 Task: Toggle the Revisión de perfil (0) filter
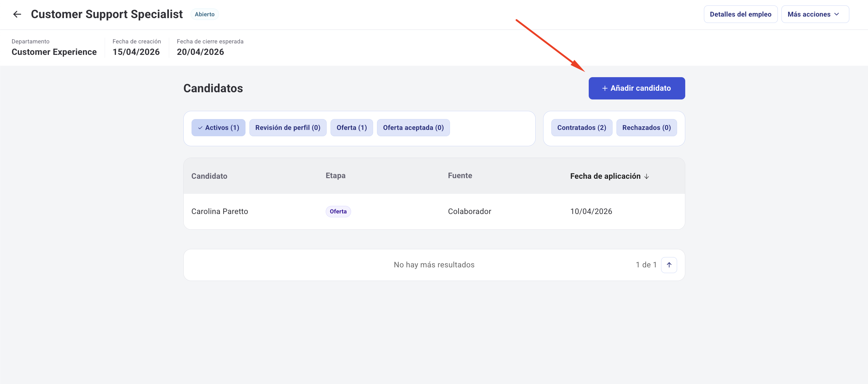click(287, 128)
